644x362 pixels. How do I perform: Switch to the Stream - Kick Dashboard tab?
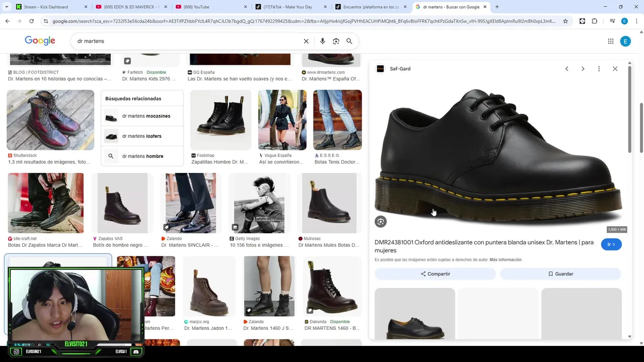click(x=45, y=7)
